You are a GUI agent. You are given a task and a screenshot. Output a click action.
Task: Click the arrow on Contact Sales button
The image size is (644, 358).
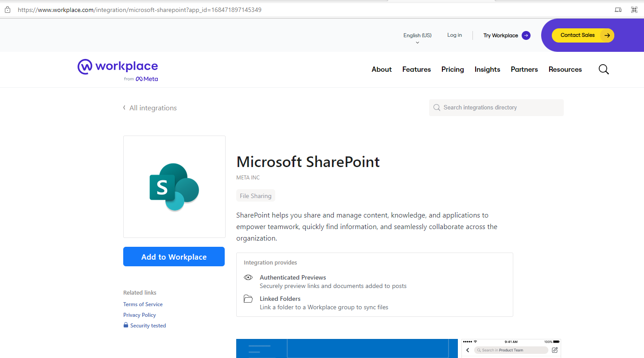tap(607, 35)
